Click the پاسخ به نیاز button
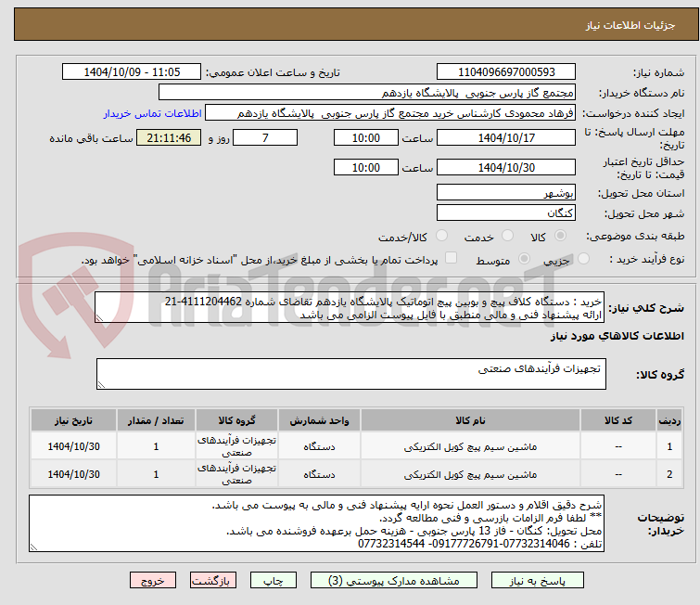Image resolution: width=700 pixels, height=605 pixels. point(537,581)
